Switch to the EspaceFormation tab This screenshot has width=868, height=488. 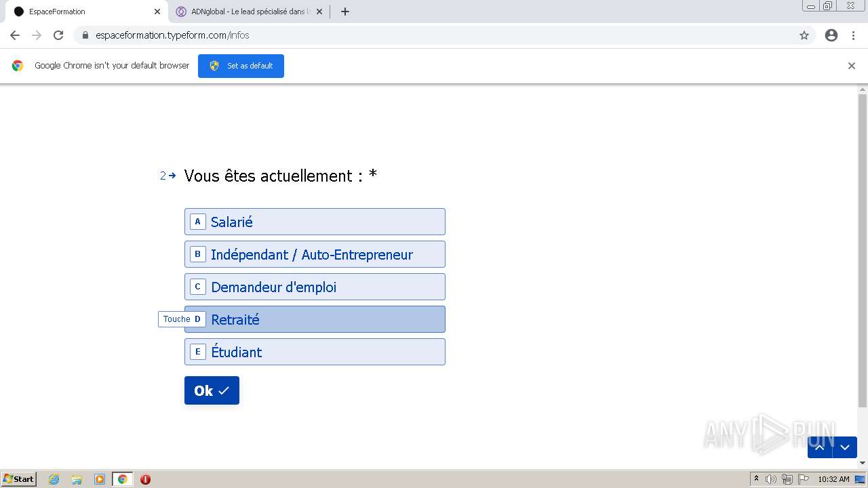point(85,12)
